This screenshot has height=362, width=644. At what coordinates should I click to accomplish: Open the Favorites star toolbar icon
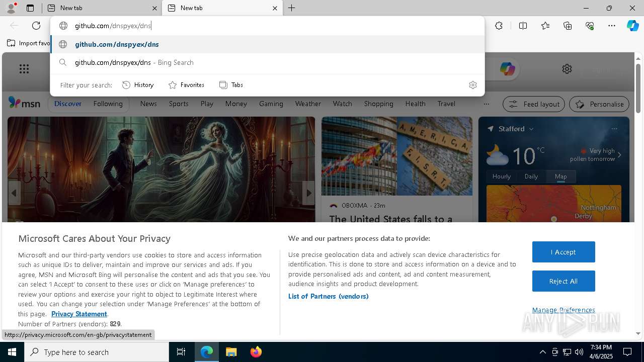click(545, 26)
